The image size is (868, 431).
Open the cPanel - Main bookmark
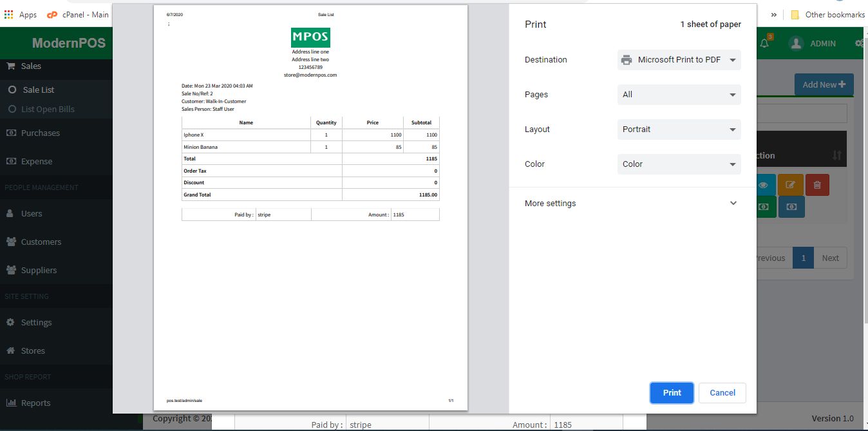point(78,14)
